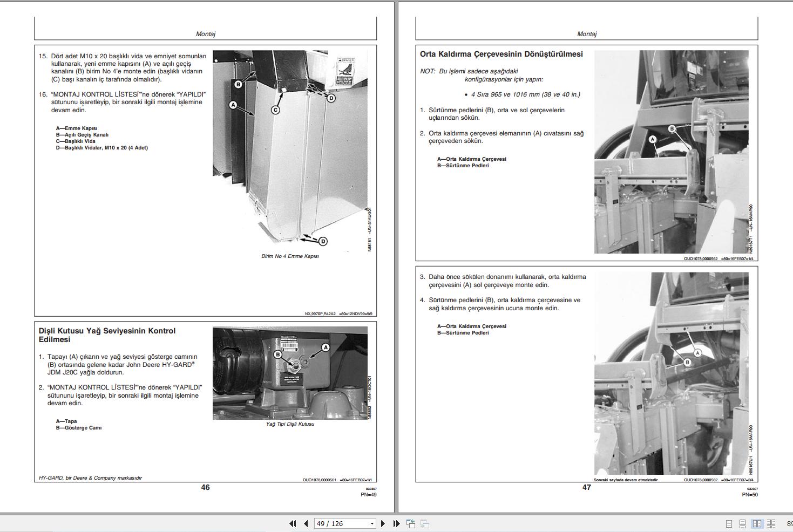Jump to the last page
The image size is (793, 532).
tap(396, 523)
